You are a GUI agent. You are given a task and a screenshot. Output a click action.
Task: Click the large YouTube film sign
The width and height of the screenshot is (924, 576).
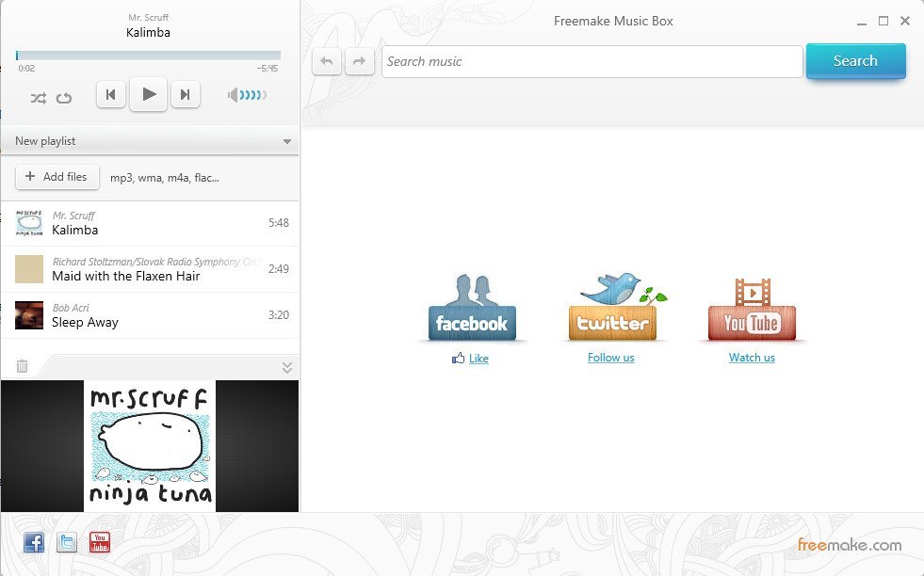click(x=752, y=310)
